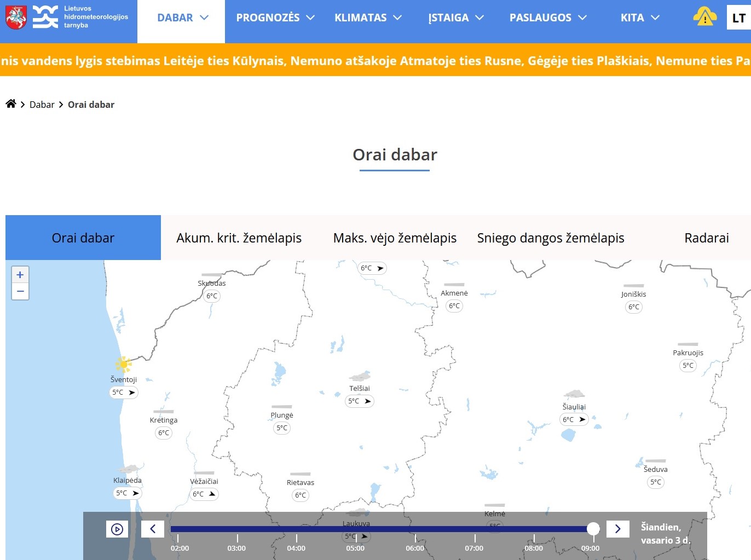This screenshot has height=560, width=751.
Task: Click Šeduva 5°C temperature marker
Action: tap(656, 482)
